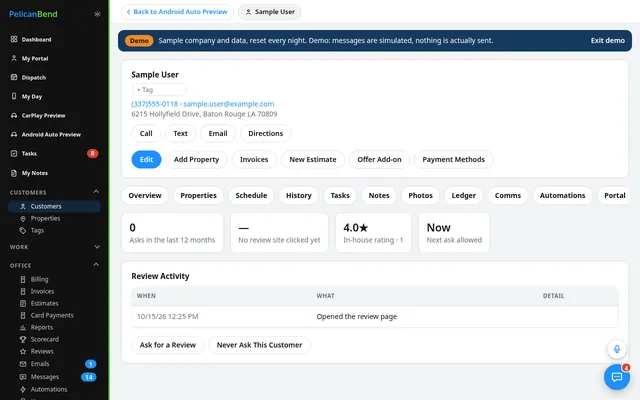Viewport: 640px width, 400px height.
Task: Open the Photos tab
Action: point(420,196)
